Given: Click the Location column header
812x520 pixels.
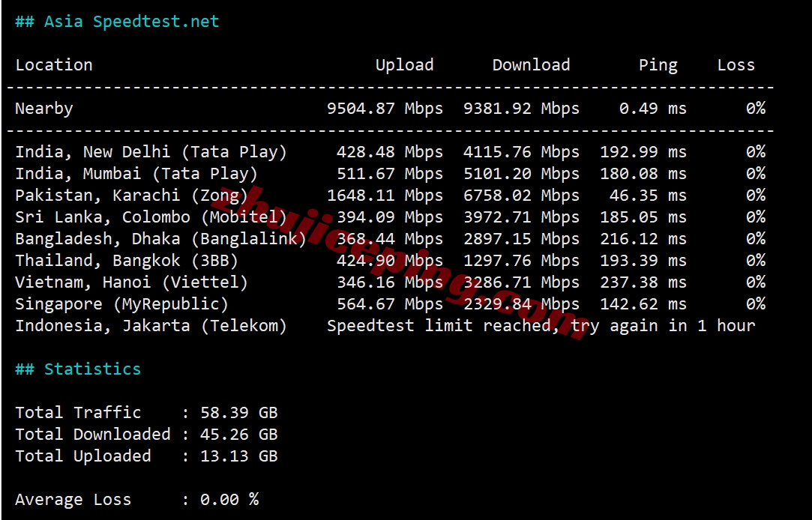Looking at the screenshot, I should pyautogui.click(x=54, y=65).
